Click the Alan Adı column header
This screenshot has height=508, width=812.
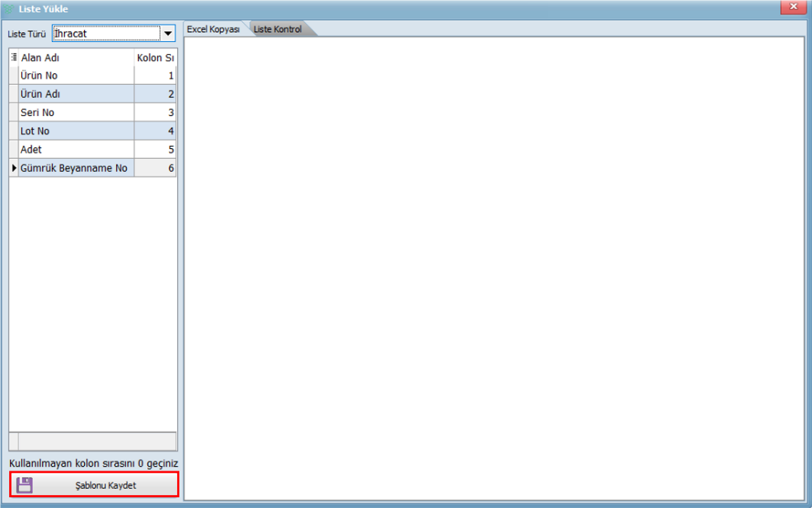click(76, 57)
